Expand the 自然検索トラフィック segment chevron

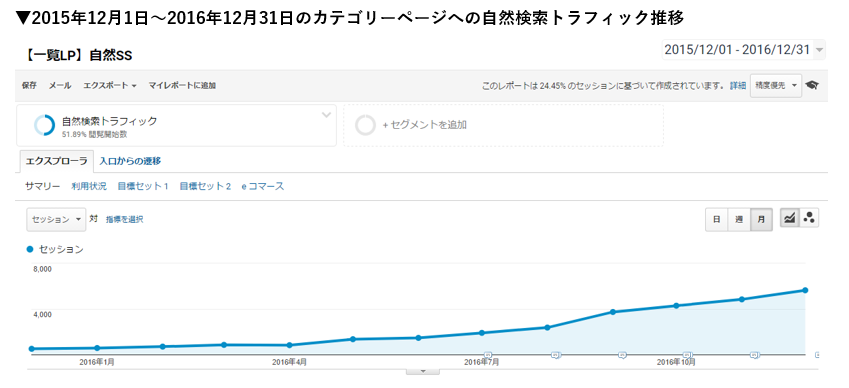(x=326, y=115)
